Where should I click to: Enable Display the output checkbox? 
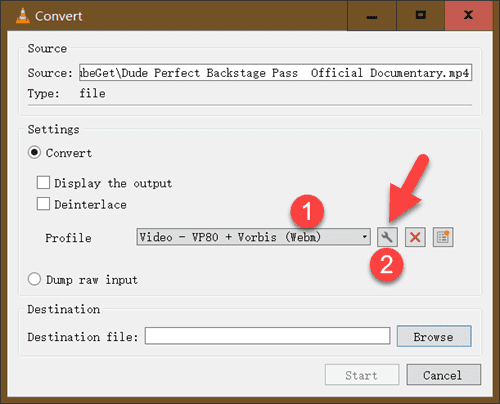43,183
